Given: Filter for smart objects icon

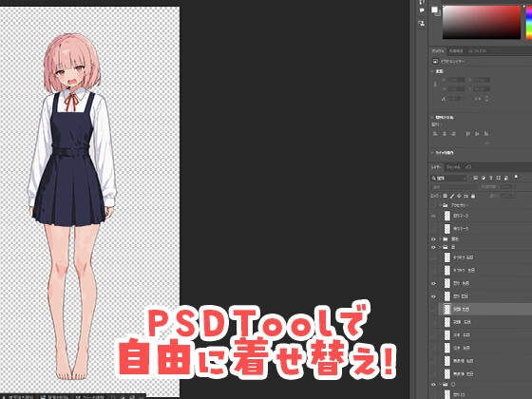Looking at the screenshot, I should 506,178.
